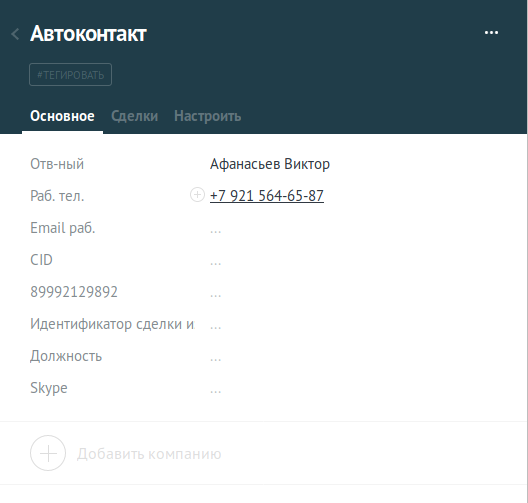
Task: Open the Сделки tab
Action: click(x=134, y=116)
